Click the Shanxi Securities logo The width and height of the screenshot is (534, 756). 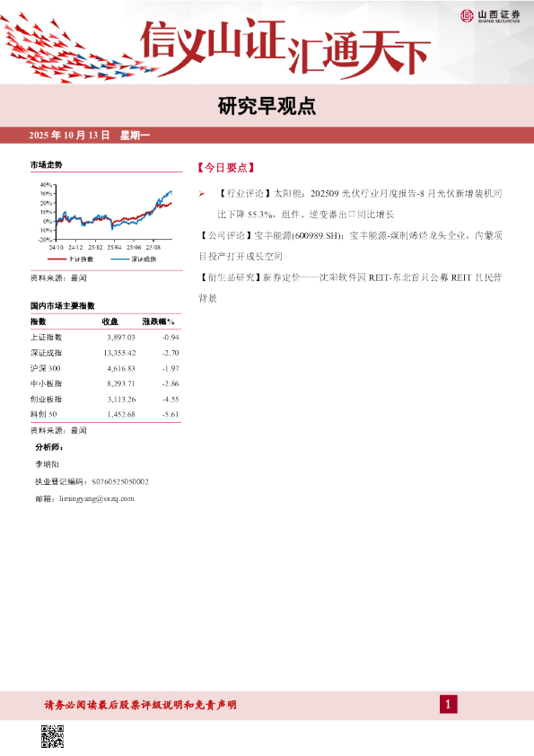click(490, 16)
